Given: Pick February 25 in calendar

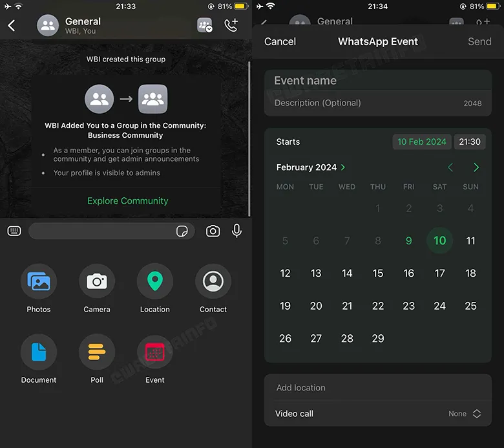Looking at the screenshot, I should [470, 306].
